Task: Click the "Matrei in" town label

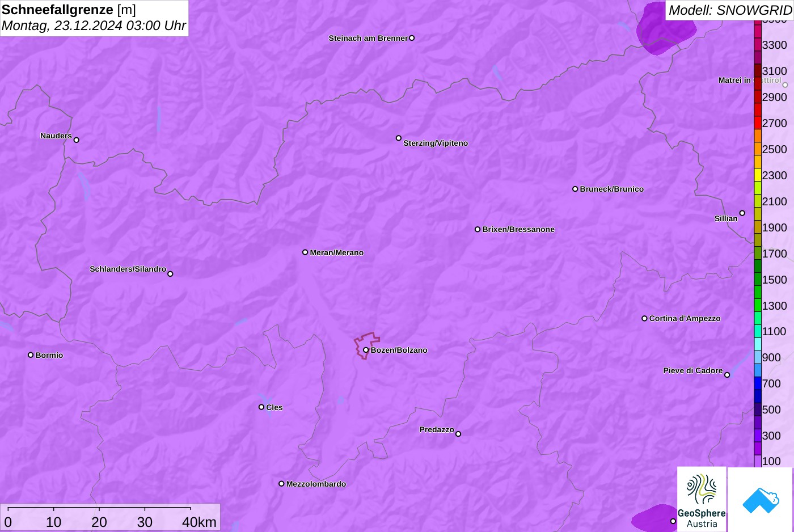Action: tap(734, 81)
